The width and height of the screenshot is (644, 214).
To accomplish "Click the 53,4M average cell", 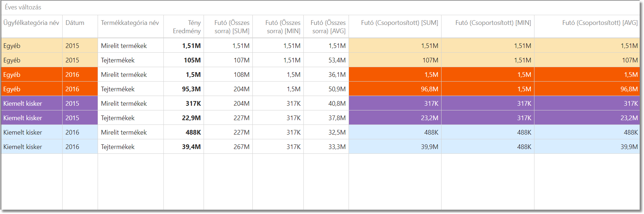I will click(x=337, y=60).
